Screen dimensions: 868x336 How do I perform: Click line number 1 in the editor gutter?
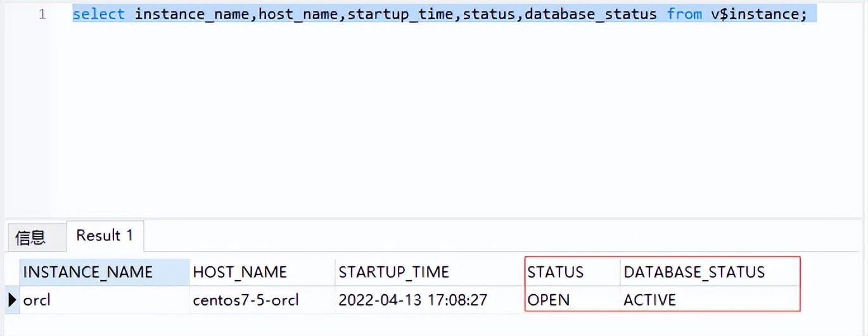[x=42, y=14]
